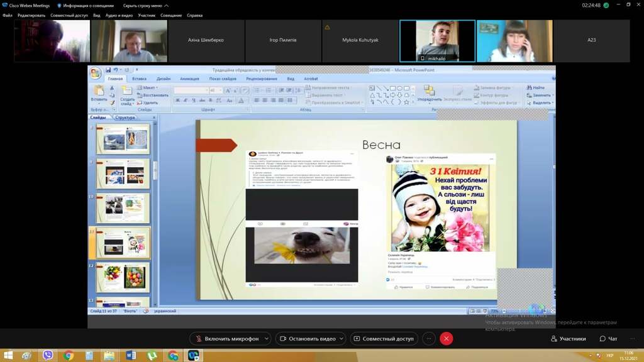Unmute with Включить микрофон button
The width and height of the screenshot is (644, 362).
click(x=226, y=339)
